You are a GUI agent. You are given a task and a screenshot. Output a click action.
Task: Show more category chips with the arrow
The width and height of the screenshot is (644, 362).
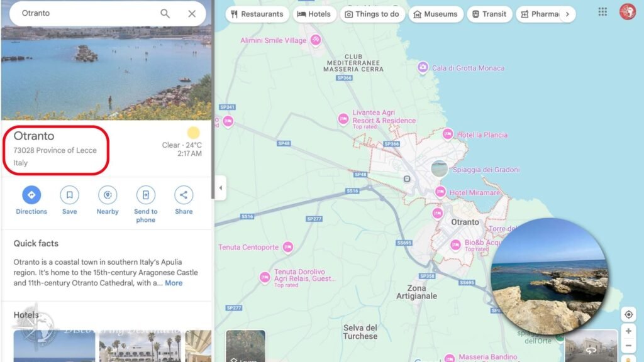coord(567,14)
